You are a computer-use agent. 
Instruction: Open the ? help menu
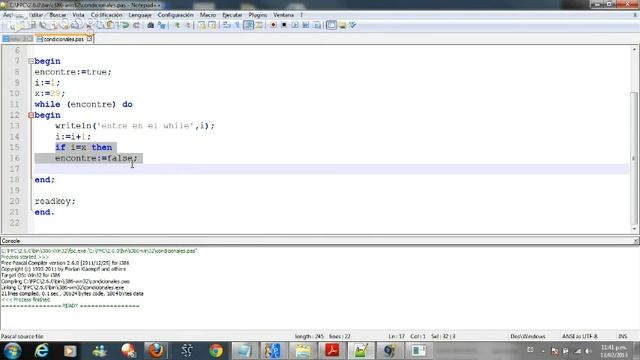pyautogui.click(x=302, y=15)
